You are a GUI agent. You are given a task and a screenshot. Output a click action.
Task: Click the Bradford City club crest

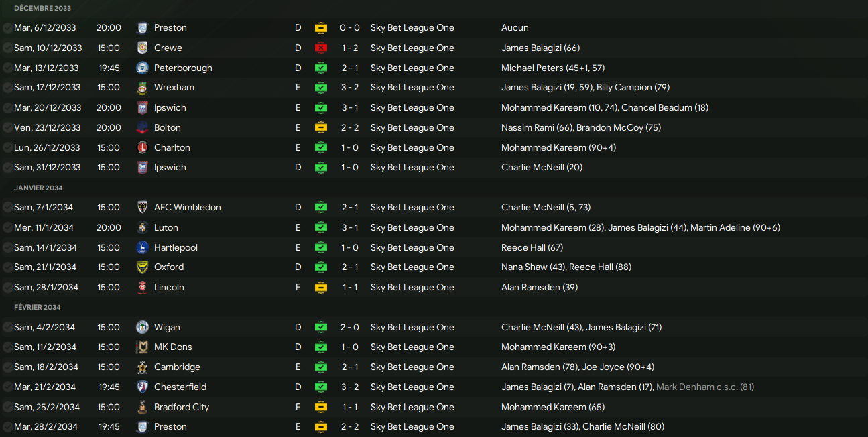[142, 407]
